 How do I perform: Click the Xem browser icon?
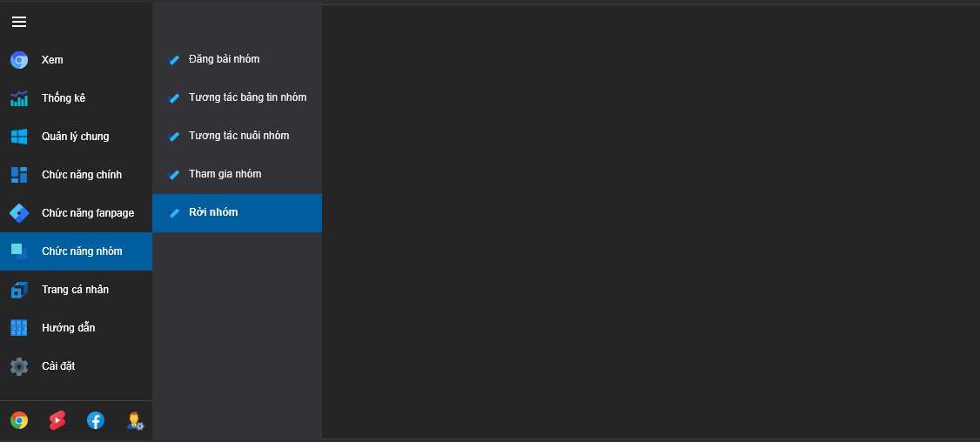pos(19,60)
